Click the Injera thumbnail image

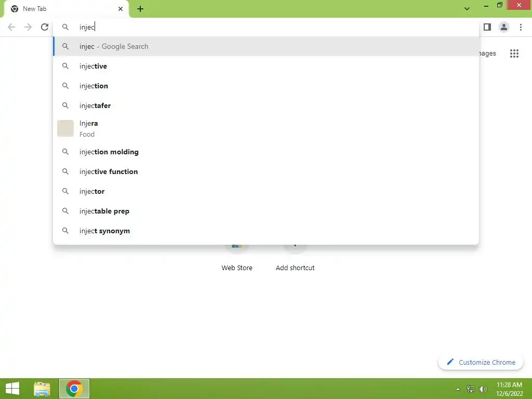click(65, 128)
